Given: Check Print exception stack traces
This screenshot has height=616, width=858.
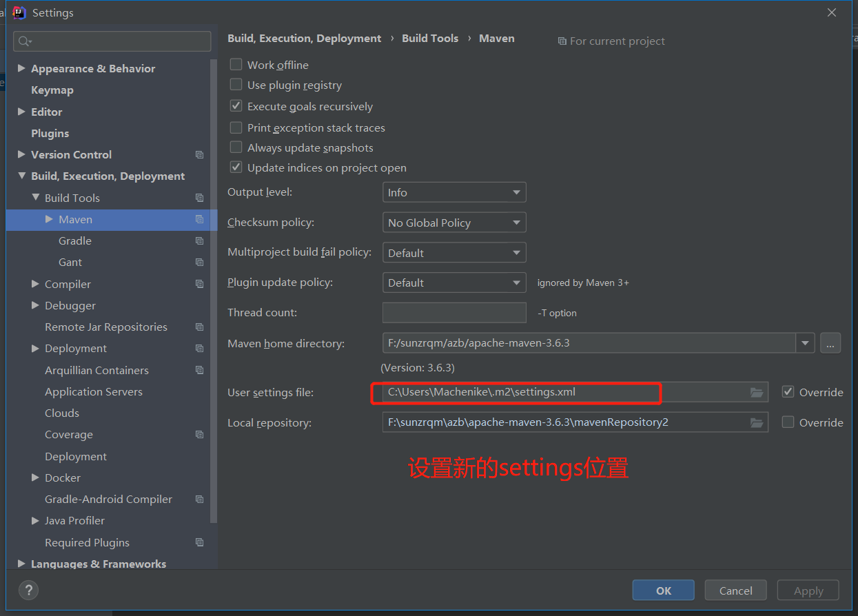Looking at the screenshot, I should [236, 127].
